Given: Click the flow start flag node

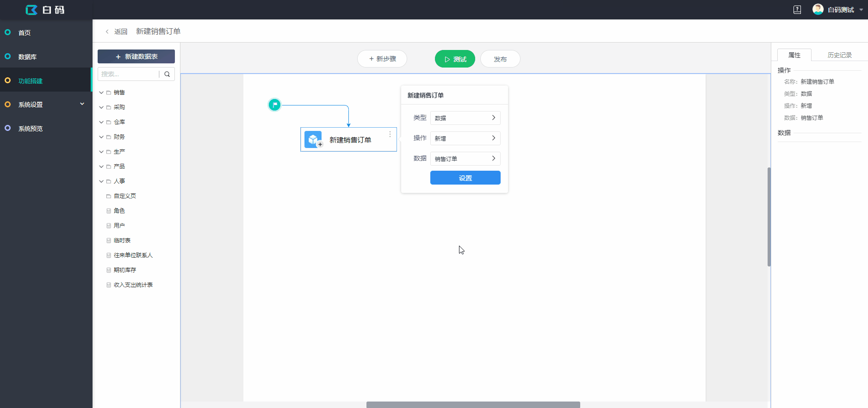Looking at the screenshot, I should (x=274, y=105).
